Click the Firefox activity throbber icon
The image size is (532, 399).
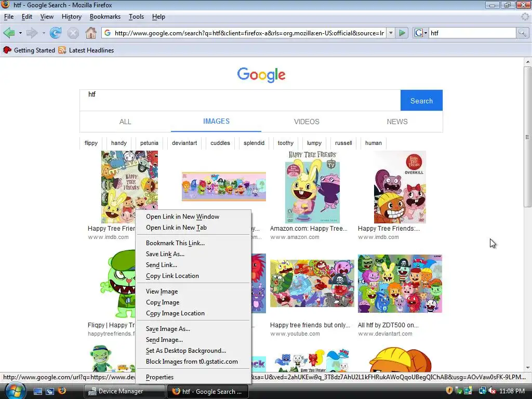pos(525,17)
